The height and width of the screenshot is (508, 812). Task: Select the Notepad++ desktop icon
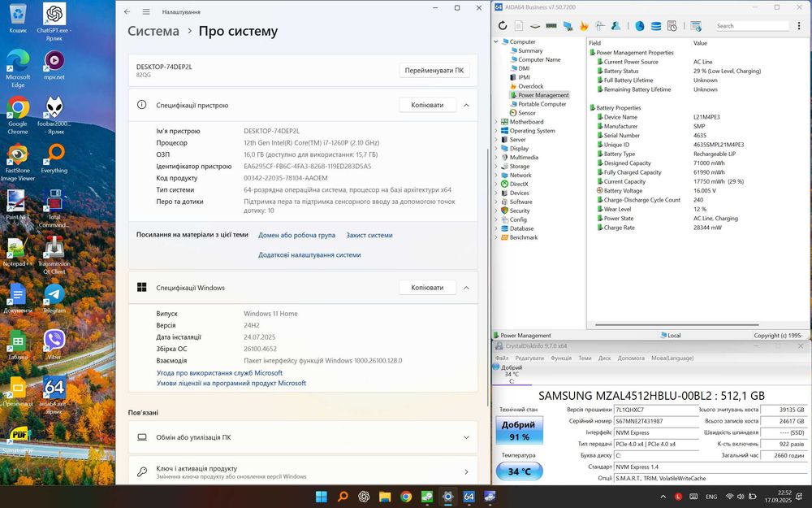pyautogui.click(x=18, y=251)
